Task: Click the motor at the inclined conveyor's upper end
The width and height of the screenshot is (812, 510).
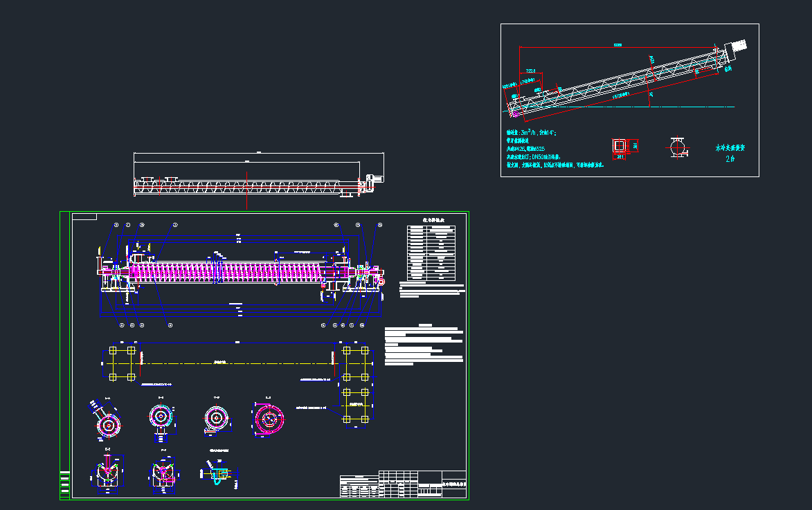Action: coord(734,50)
